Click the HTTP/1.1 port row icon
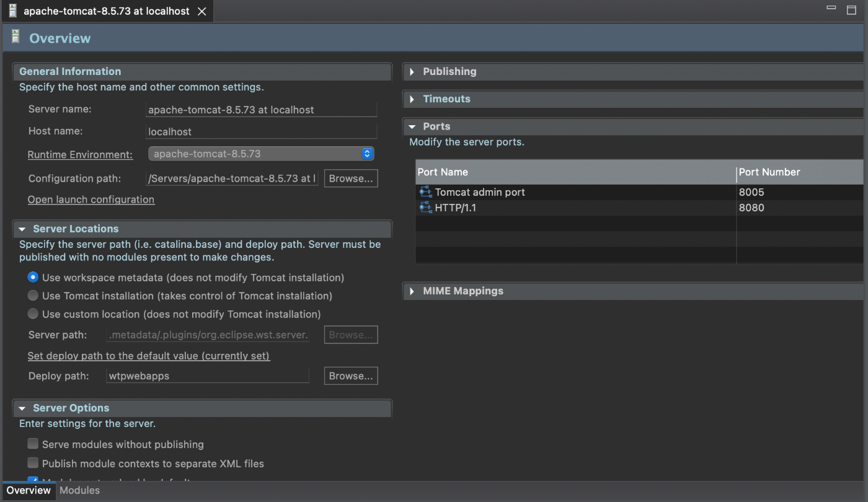The width and height of the screenshot is (868, 502). (x=425, y=208)
